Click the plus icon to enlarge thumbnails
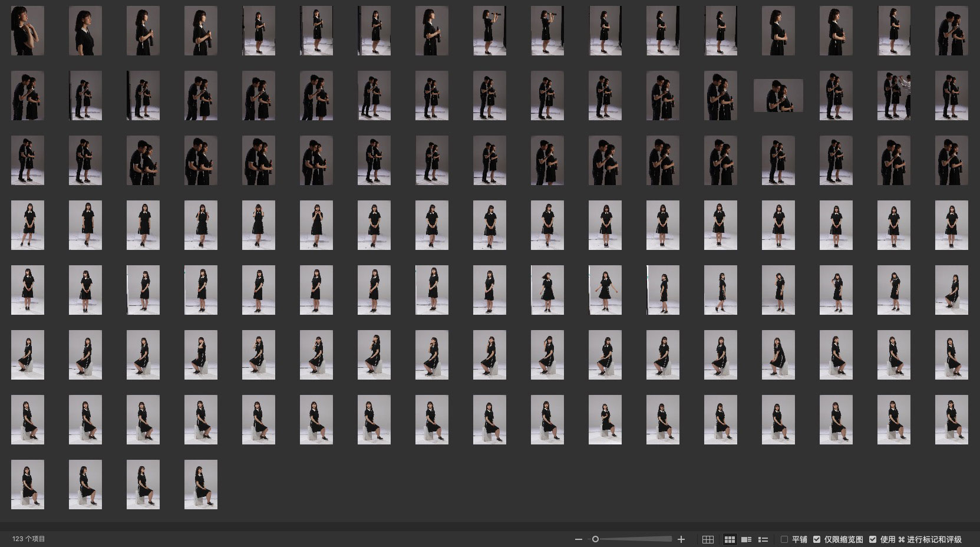This screenshot has height=547, width=980. pos(681,539)
